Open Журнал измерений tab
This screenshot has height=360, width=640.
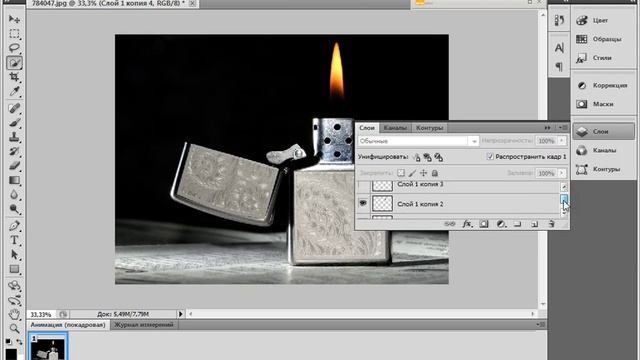point(144,325)
